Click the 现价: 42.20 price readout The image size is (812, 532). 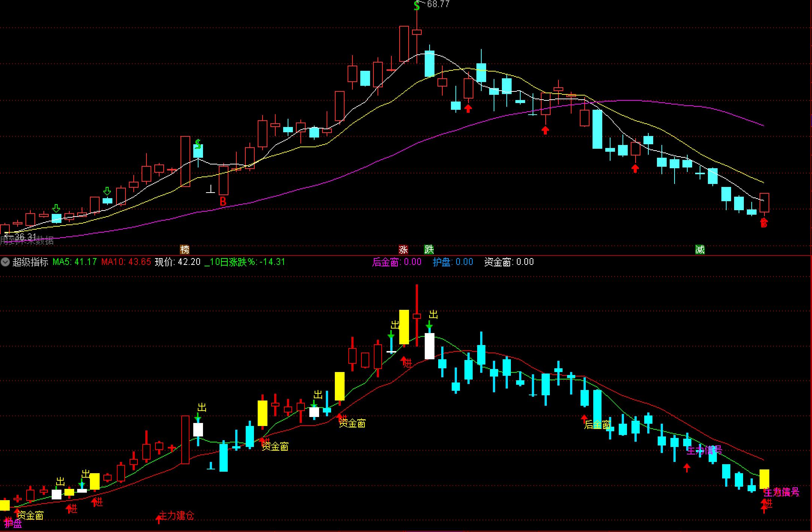point(178,262)
